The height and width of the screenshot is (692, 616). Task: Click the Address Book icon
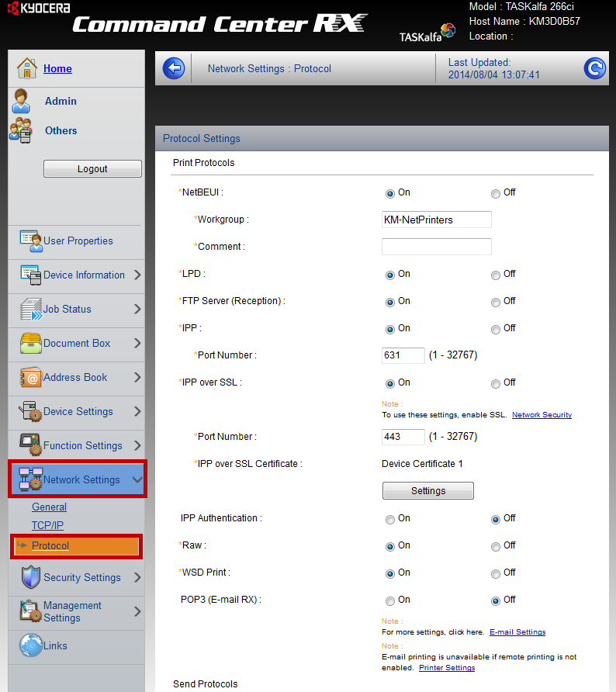pyautogui.click(x=31, y=377)
